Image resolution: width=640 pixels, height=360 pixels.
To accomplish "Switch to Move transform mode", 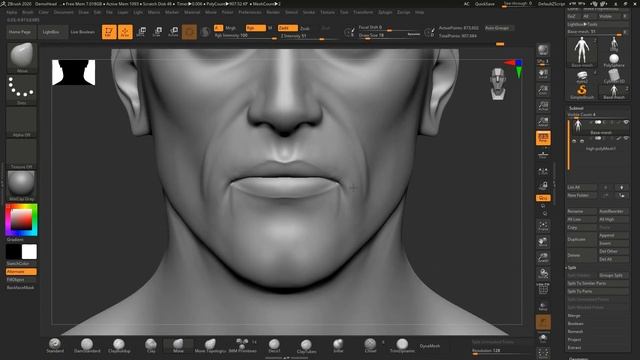I will (x=141, y=32).
